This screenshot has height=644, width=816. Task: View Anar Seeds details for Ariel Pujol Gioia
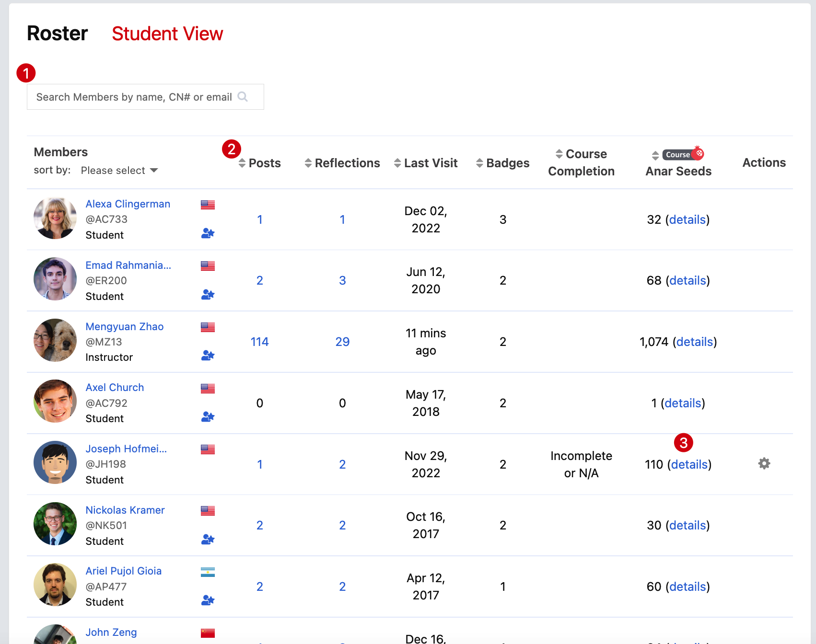pyautogui.click(x=688, y=586)
